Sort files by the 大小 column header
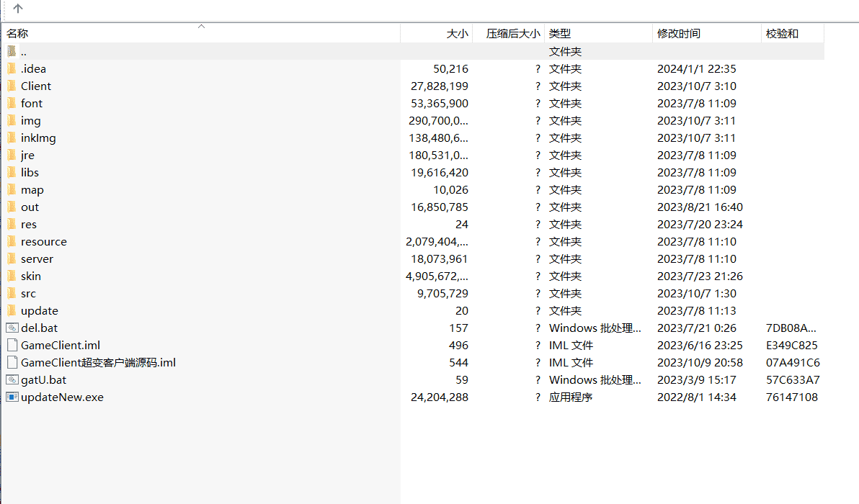The image size is (859, 504). tap(456, 33)
